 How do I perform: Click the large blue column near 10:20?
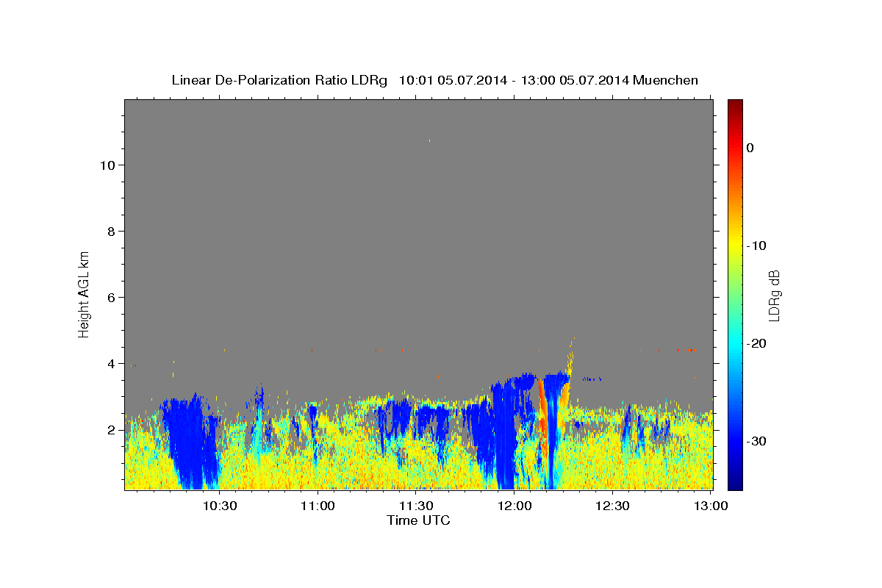click(x=190, y=441)
